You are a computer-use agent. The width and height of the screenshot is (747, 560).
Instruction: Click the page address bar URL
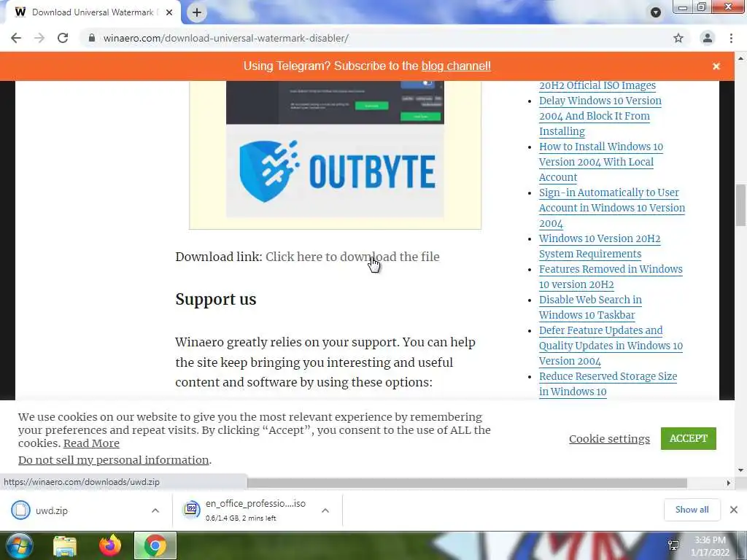tap(226, 38)
